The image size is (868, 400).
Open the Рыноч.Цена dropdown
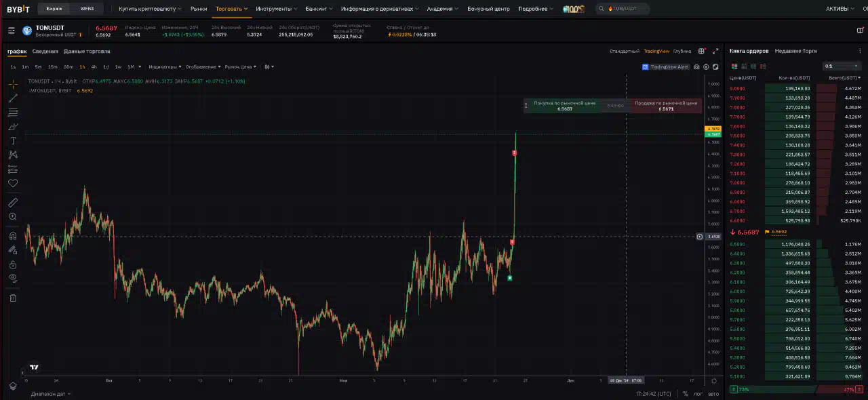pos(241,66)
